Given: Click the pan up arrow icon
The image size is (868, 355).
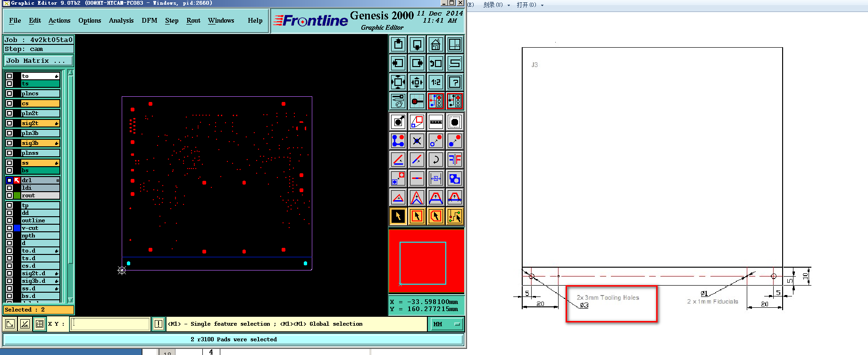Looking at the screenshot, I should 398,45.
